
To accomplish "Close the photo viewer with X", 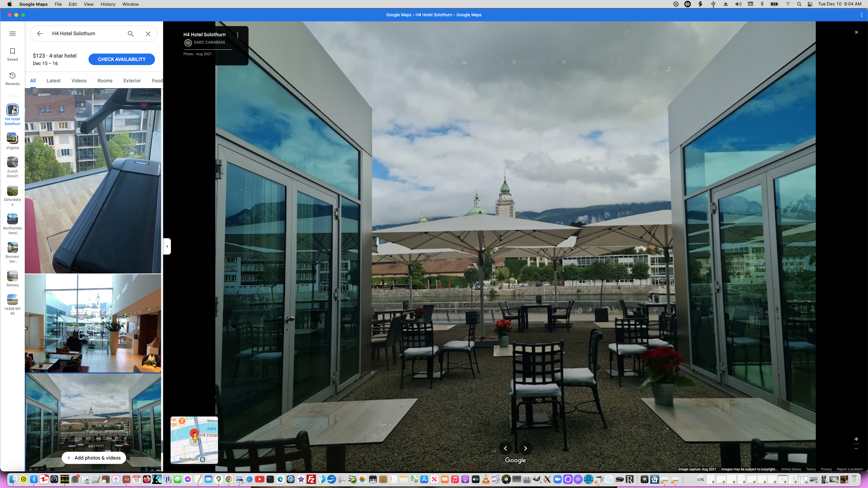I will [856, 33].
